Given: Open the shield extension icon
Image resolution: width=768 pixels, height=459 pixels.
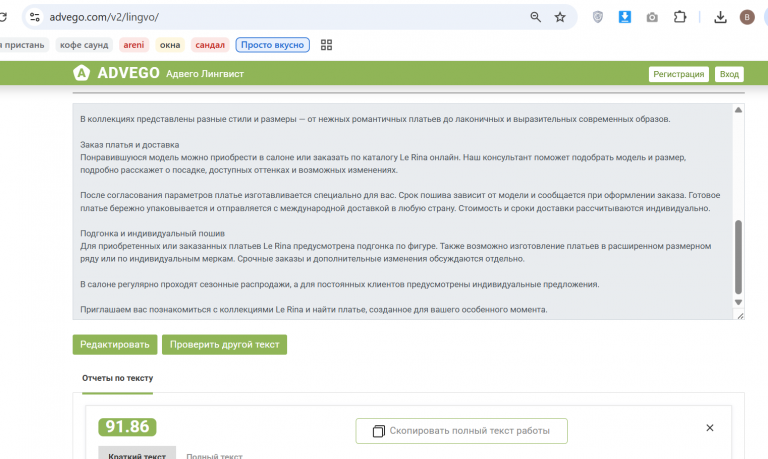Looking at the screenshot, I should click(x=598, y=17).
